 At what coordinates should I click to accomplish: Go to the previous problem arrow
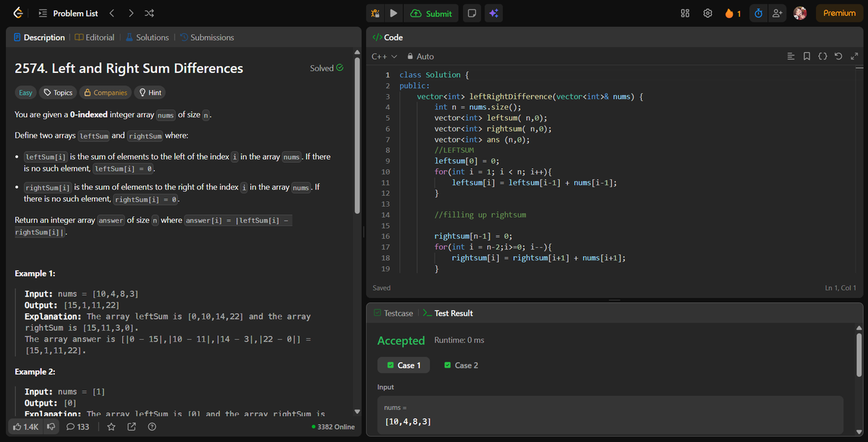coord(112,13)
